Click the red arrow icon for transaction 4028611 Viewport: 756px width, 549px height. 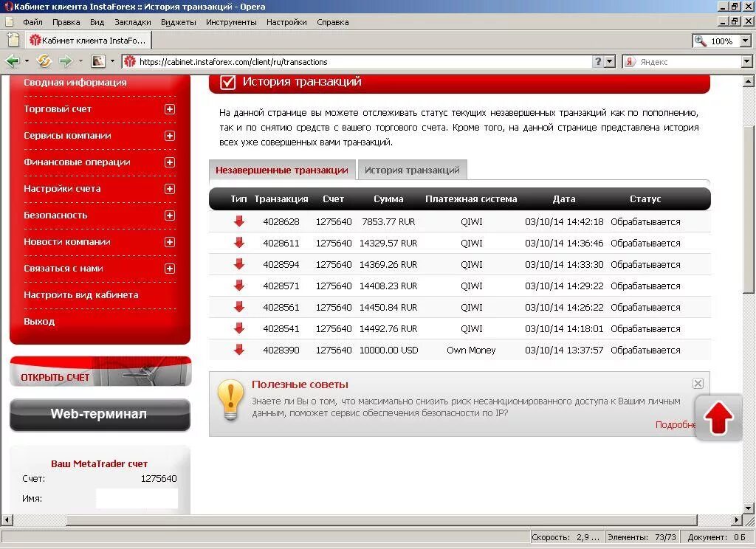click(x=238, y=243)
